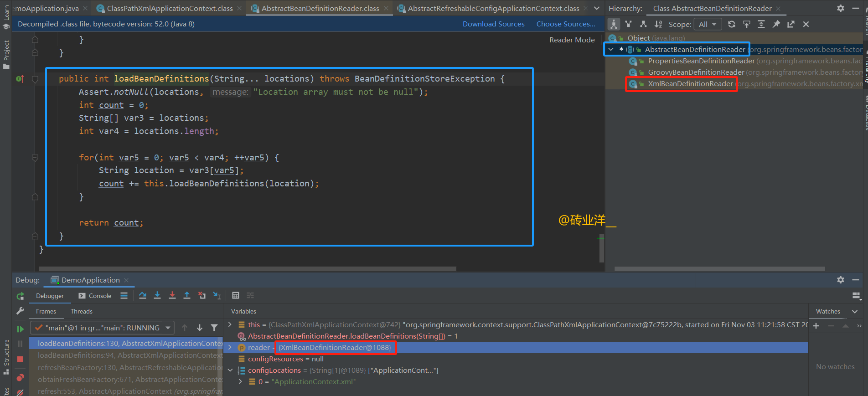This screenshot has height=396, width=868.
Task: Click the Choose Sources link
Action: [566, 24]
